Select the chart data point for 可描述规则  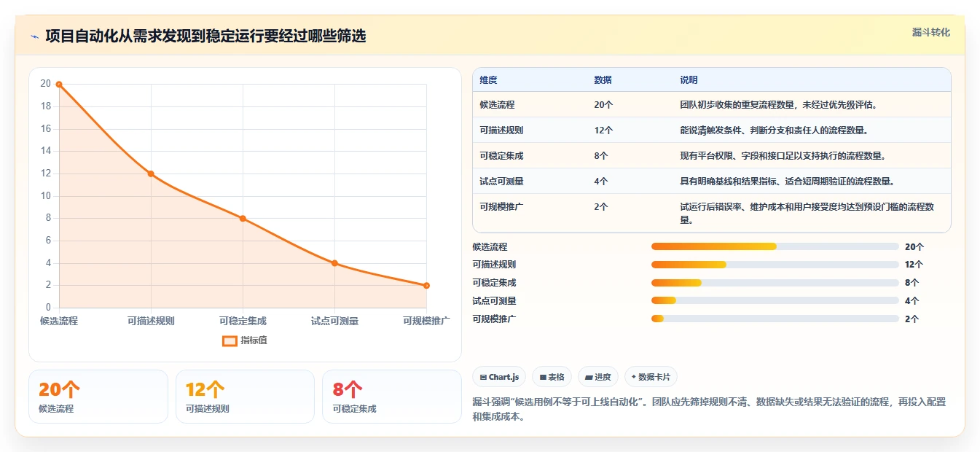(151, 174)
